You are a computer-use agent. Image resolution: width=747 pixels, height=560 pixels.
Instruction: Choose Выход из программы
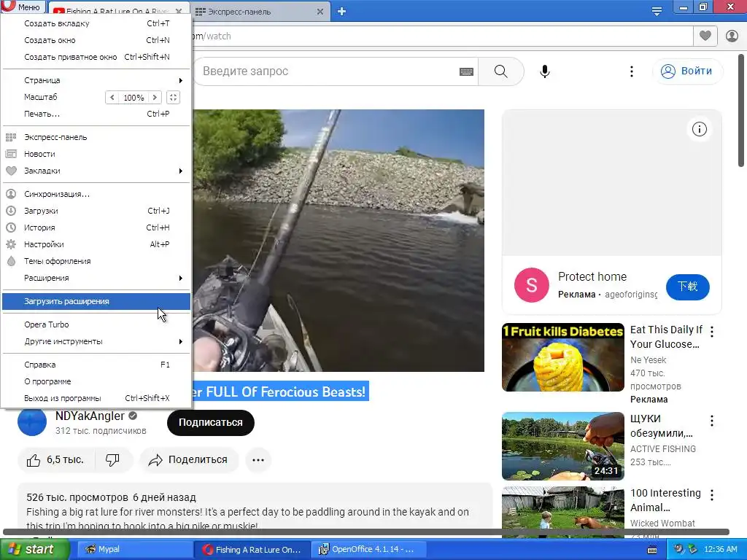(x=96, y=398)
